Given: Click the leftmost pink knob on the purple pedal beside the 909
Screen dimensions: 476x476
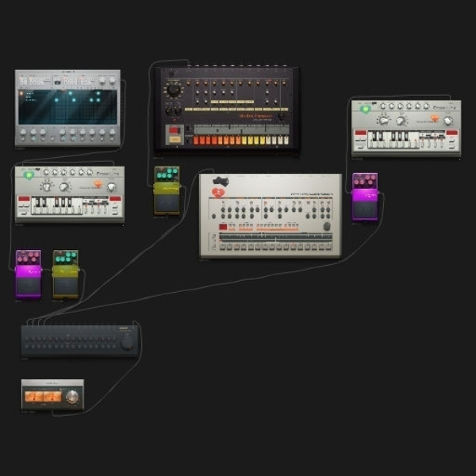Looking at the screenshot, I should point(357,182).
